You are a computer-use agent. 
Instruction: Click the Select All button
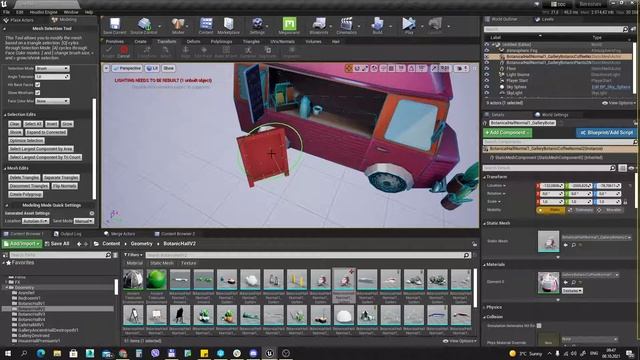pos(33,124)
